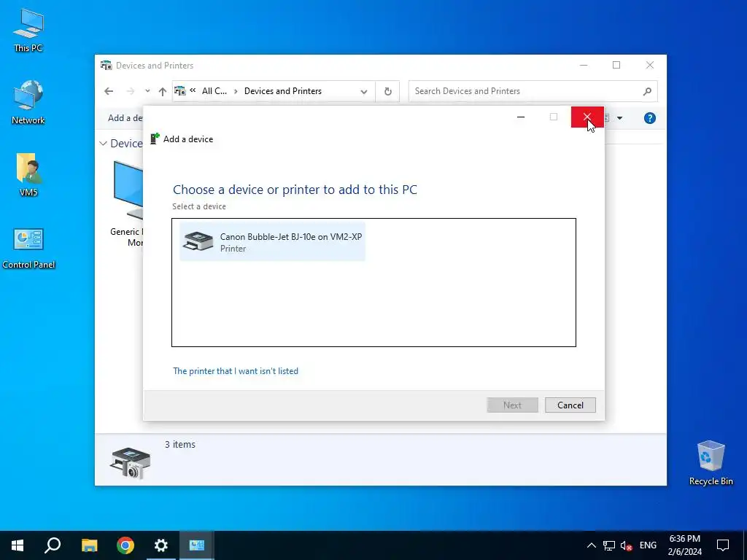Click the Devices and Printers title bar icon
The height and width of the screenshot is (560, 747).
tap(107, 65)
